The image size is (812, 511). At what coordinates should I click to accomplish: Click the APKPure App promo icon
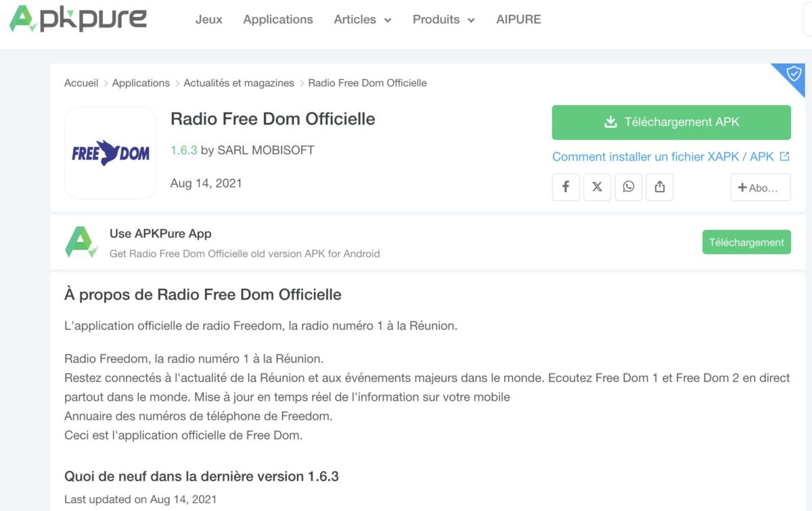click(x=81, y=242)
